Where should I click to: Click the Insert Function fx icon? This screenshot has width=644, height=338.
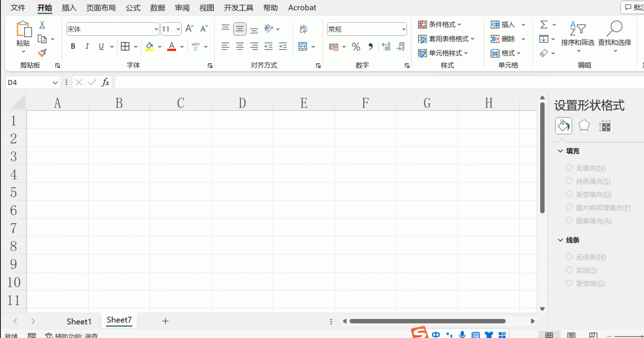[105, 82]
